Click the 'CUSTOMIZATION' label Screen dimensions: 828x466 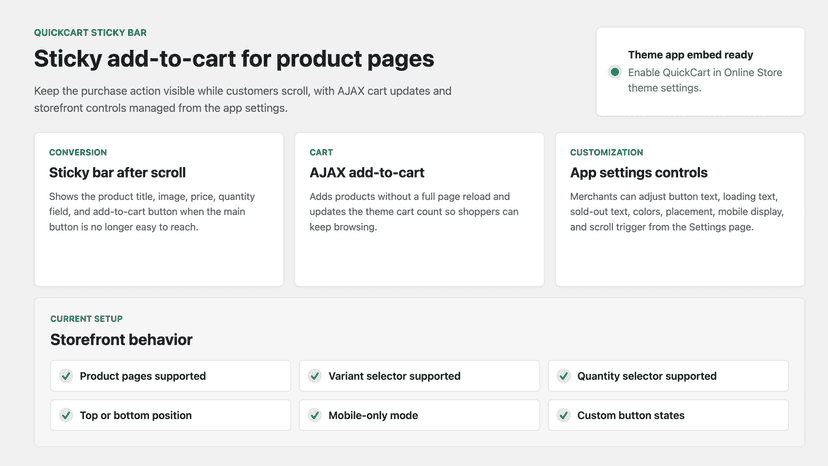606,152
